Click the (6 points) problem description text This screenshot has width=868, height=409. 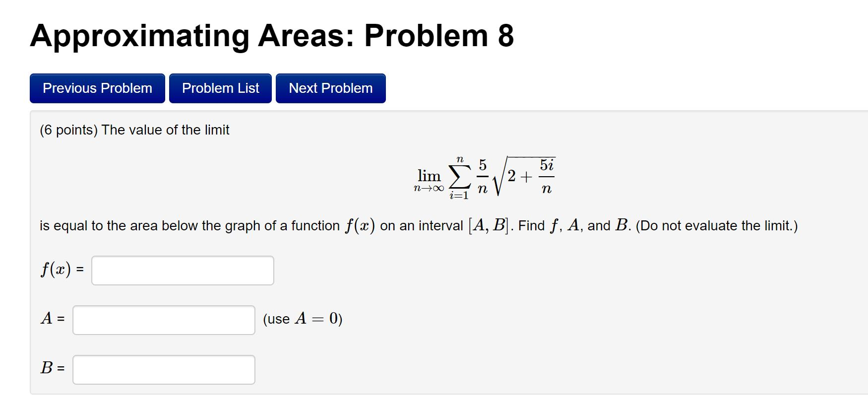pos(134,130)
